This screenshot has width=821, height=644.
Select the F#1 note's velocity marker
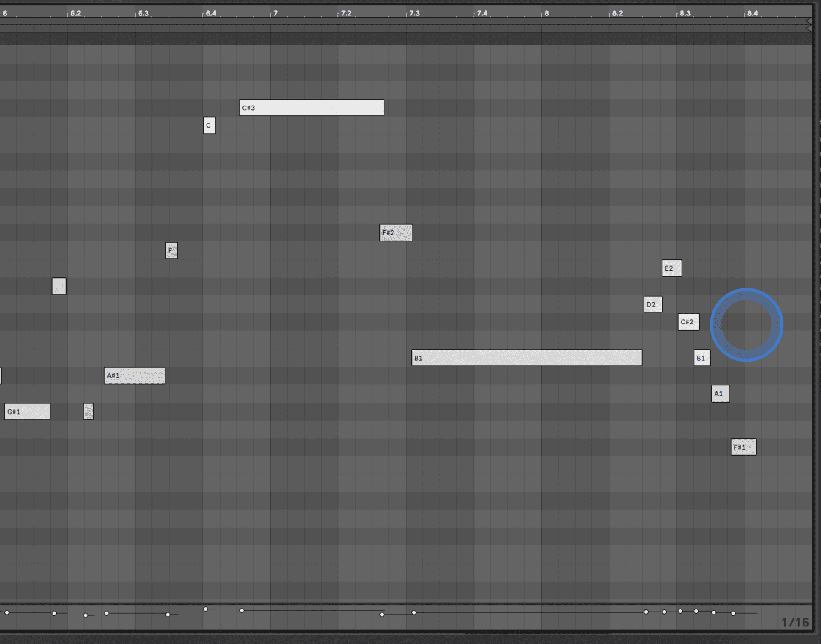(733, 614)
